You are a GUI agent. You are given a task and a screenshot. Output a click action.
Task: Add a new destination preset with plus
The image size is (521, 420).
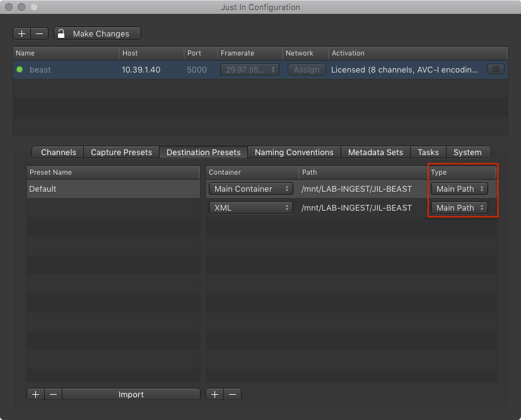point(35,394)
